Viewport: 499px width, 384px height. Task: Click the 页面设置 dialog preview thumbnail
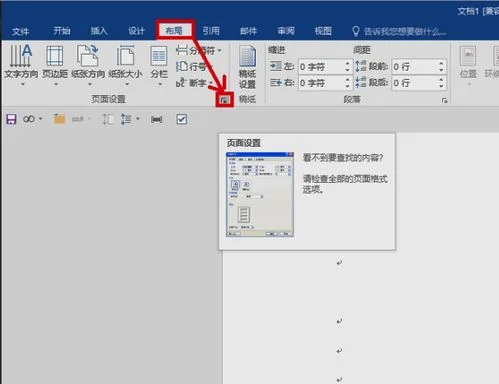pos(260,195)
